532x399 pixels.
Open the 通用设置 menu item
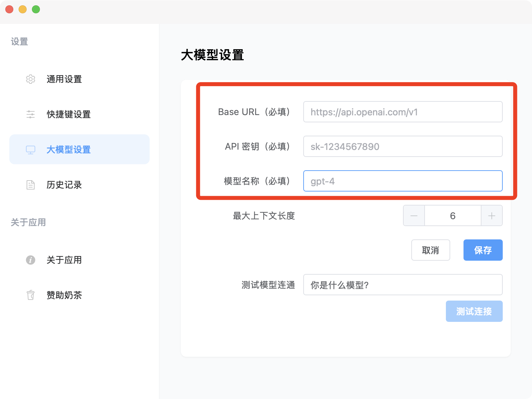tap(79, 79)
